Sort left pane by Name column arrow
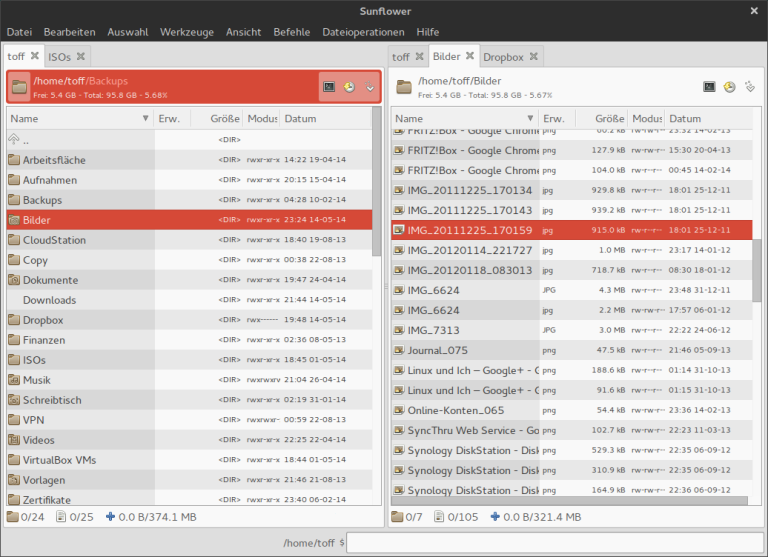Image resolution: width=768 pixels, height=557 pixels. [x=145, y=118]
